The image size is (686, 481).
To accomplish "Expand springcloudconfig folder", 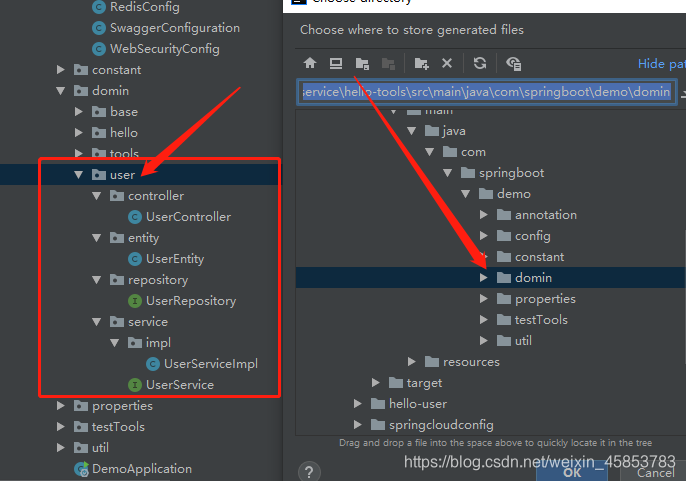I will point(358,425).
